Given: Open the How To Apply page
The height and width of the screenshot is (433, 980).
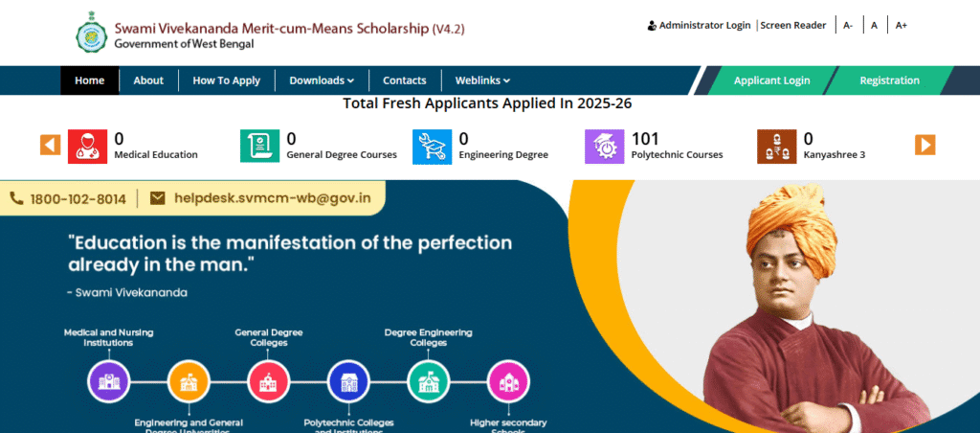Looking at the screenshot, I should pos(226,80).
